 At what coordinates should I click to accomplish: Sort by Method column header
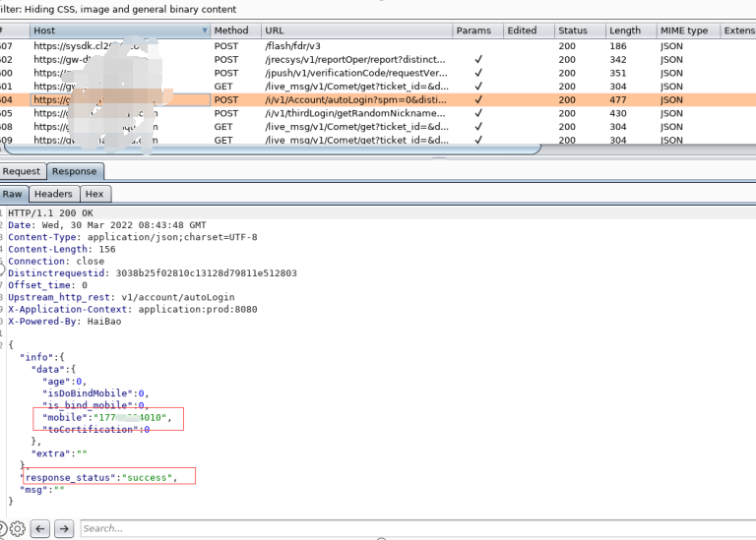[236, 30]
